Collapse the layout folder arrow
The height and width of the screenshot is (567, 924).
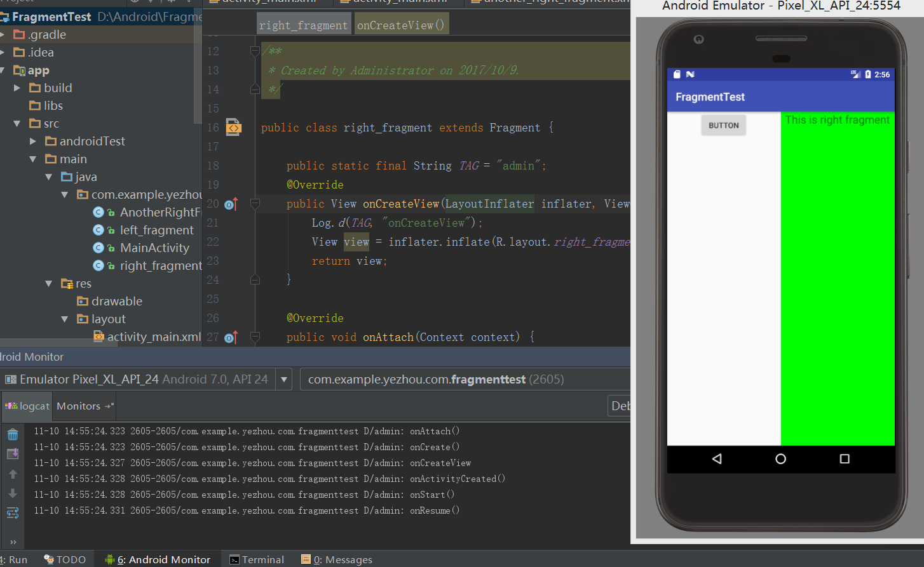65,319
